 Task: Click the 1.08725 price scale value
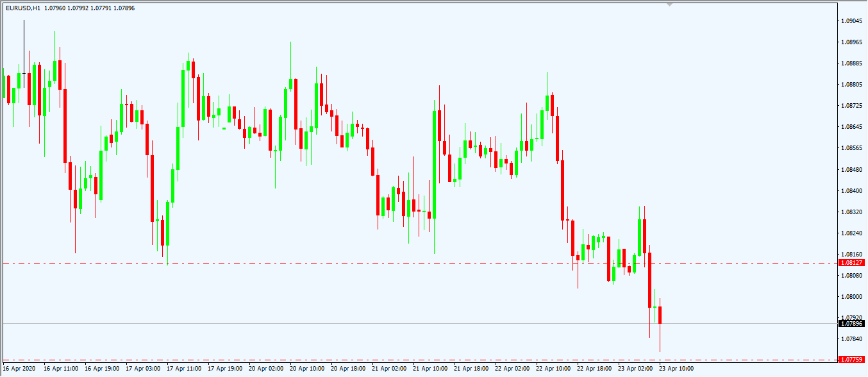[x=851, y=106]
